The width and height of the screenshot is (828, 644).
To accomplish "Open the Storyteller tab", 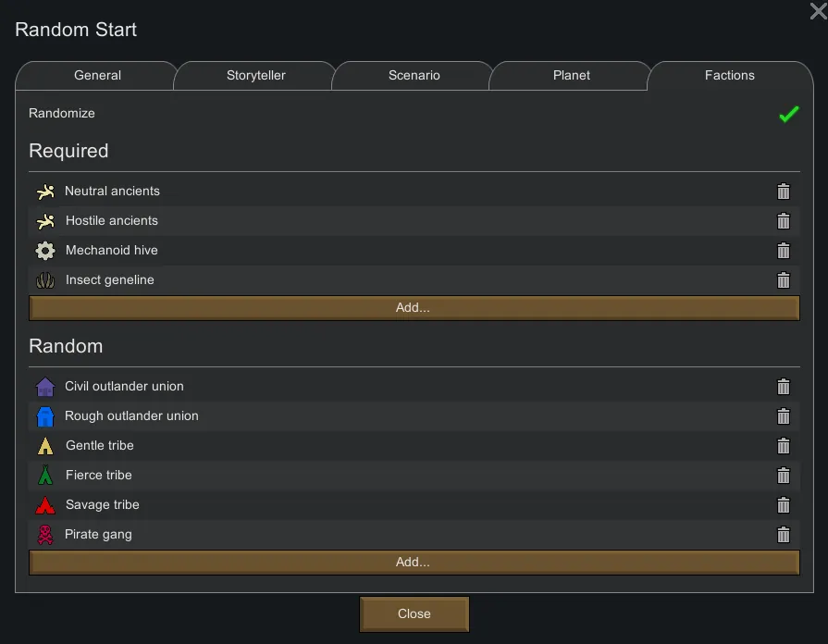I will click(255, 76).
